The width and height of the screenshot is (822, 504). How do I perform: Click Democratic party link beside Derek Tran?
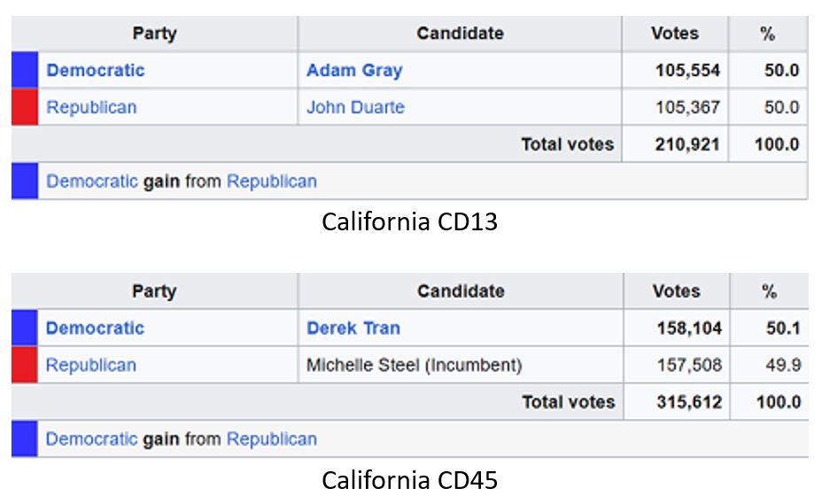point(95,329)
